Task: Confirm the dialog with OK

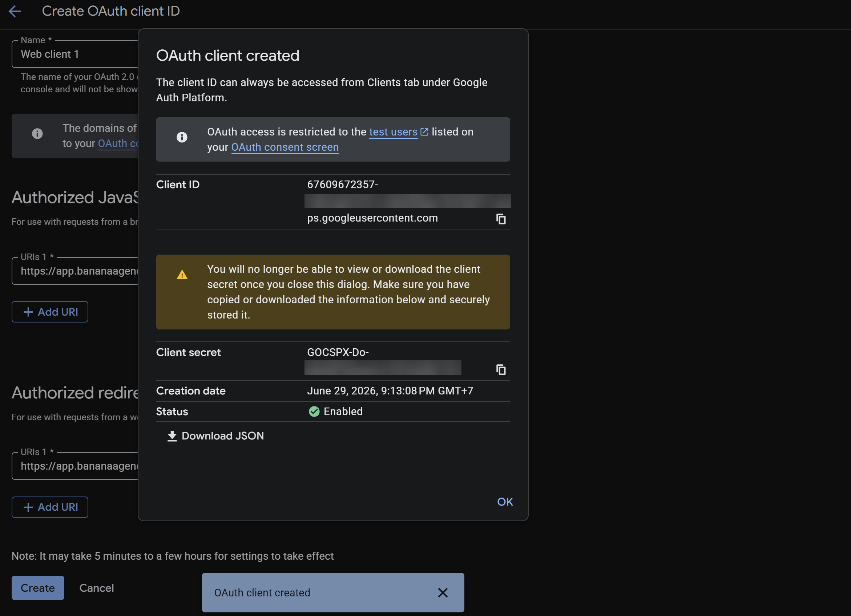Action: 505,502
